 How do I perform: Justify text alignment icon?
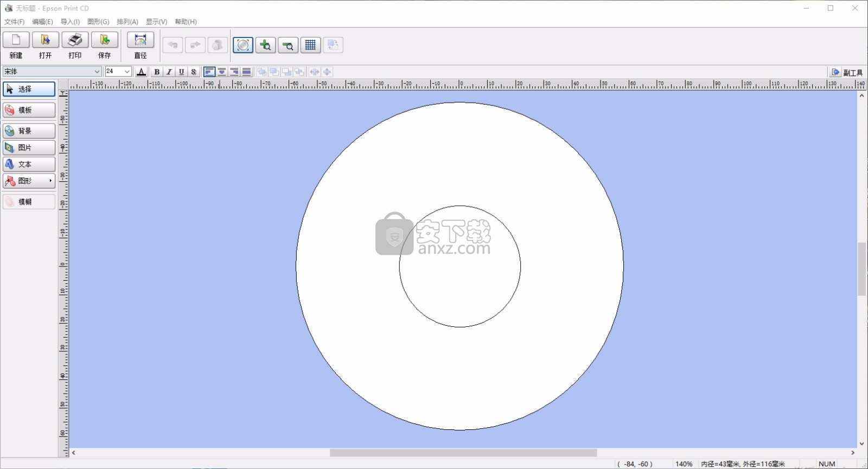[247, 72]
